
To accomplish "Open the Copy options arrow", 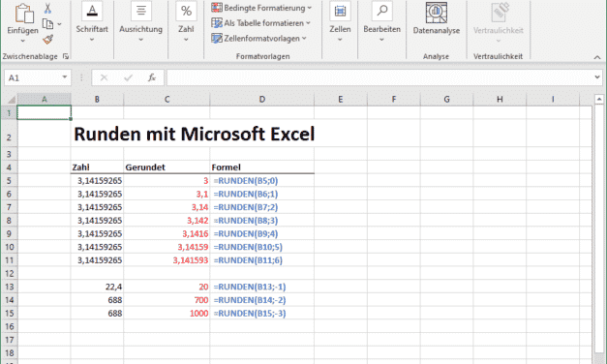I will coord(59,24).
